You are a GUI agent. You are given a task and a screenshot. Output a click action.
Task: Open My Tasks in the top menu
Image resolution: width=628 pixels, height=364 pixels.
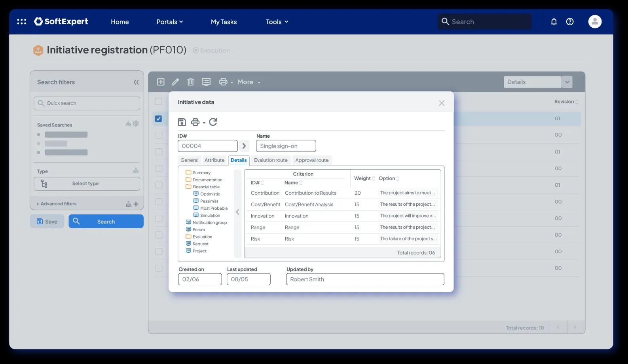click(x=224, y=22)
